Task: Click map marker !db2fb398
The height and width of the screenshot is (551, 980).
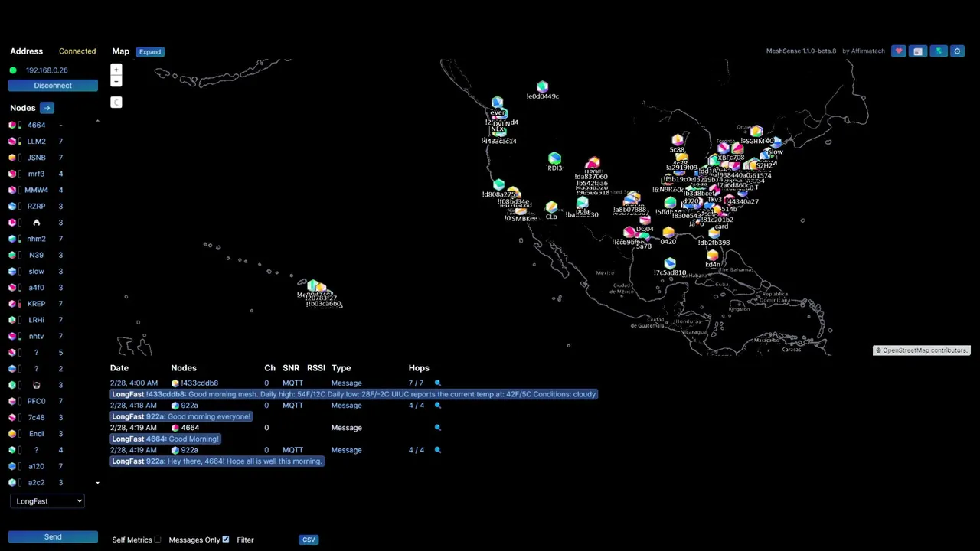Action: tap(714, 234)
